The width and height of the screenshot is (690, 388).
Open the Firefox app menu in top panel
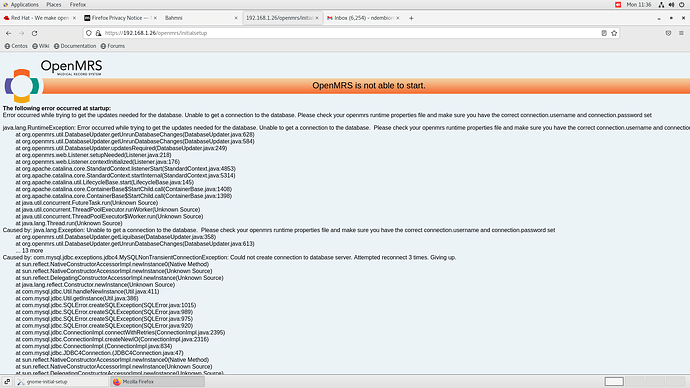[x=78, y=4]
